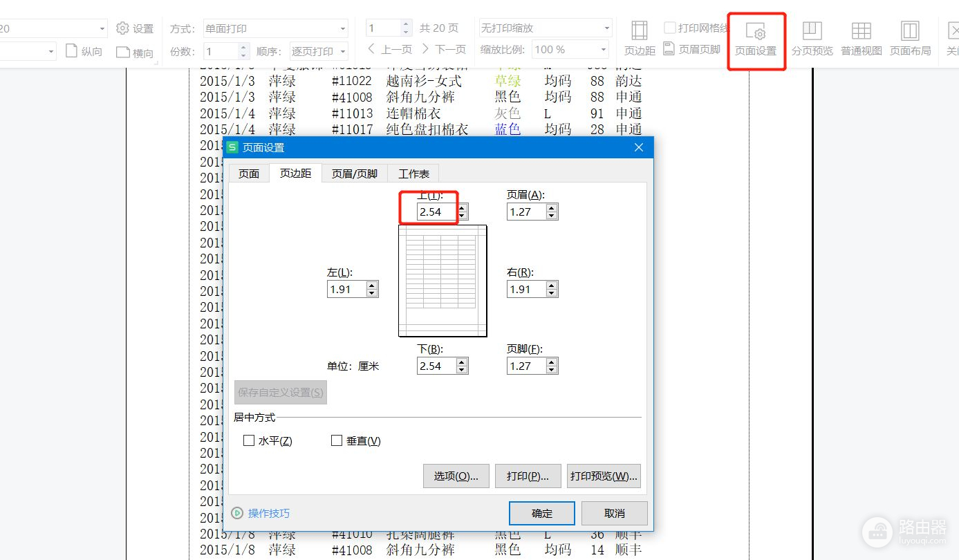
Task: Open the 页面布局 layout view icon
Action: click(910, 39)
